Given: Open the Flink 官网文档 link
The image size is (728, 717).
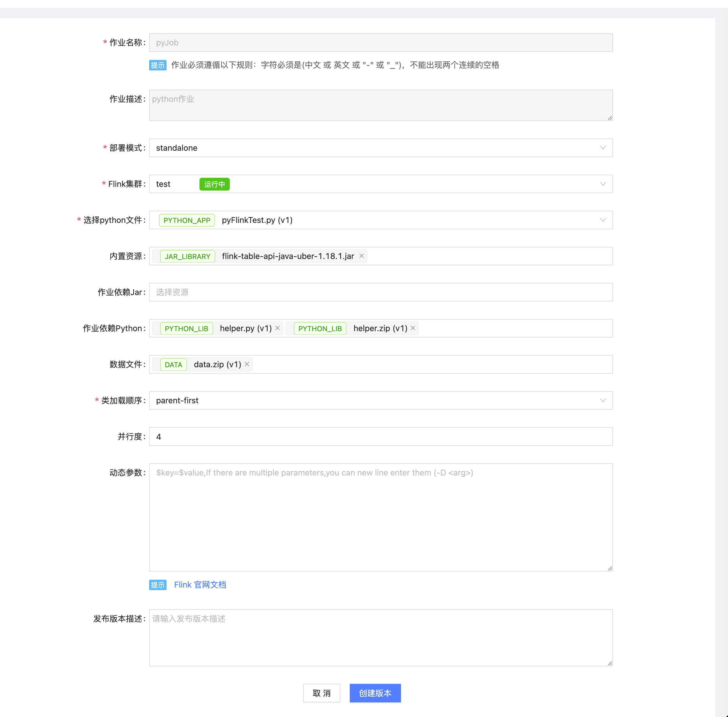Looking at the screenshot, I should [x=200, y=585].
